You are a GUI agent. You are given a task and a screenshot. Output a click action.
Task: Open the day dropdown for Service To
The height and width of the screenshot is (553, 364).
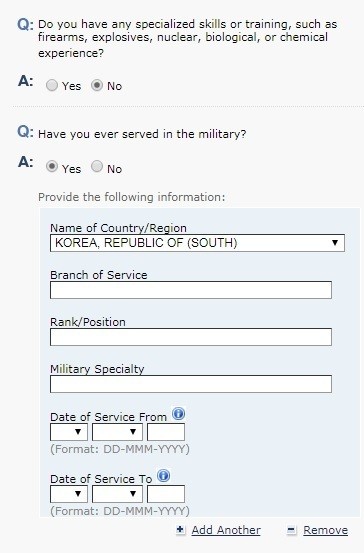coord(69,494)
